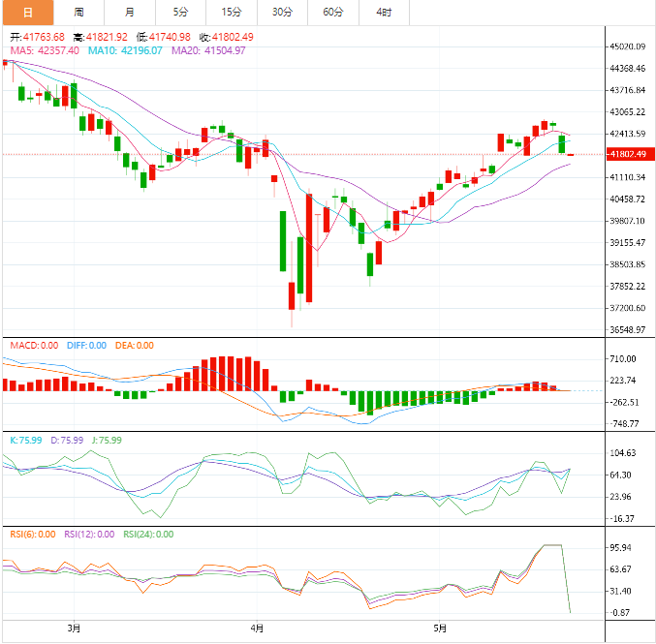The width and height of the screenshot is (656, 644).
Task: Click the 710.00 MACD axis label
Action: click(623, 358)
